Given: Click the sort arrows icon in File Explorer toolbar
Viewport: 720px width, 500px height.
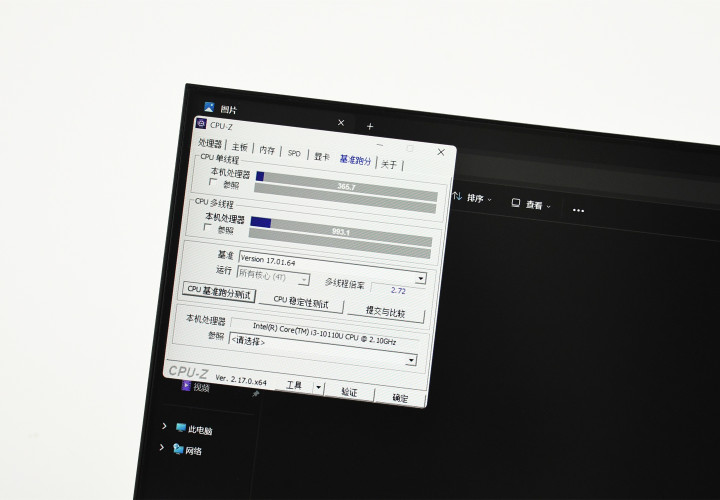Looking at the screenshot, I should tap(457, 196).
